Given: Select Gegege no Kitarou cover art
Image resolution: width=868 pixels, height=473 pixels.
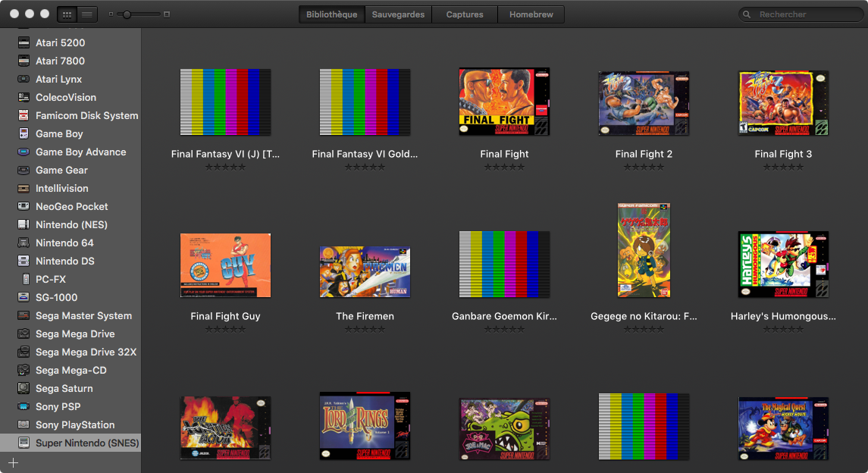Looking at the screenshot, I should click(x=644, y=250).
